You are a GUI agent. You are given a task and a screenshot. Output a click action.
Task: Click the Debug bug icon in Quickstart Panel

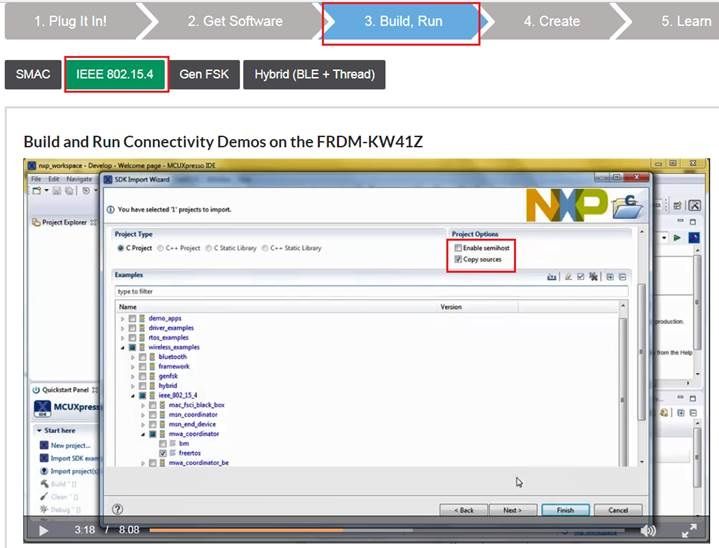pyautogui.click(x=44, y=509)
